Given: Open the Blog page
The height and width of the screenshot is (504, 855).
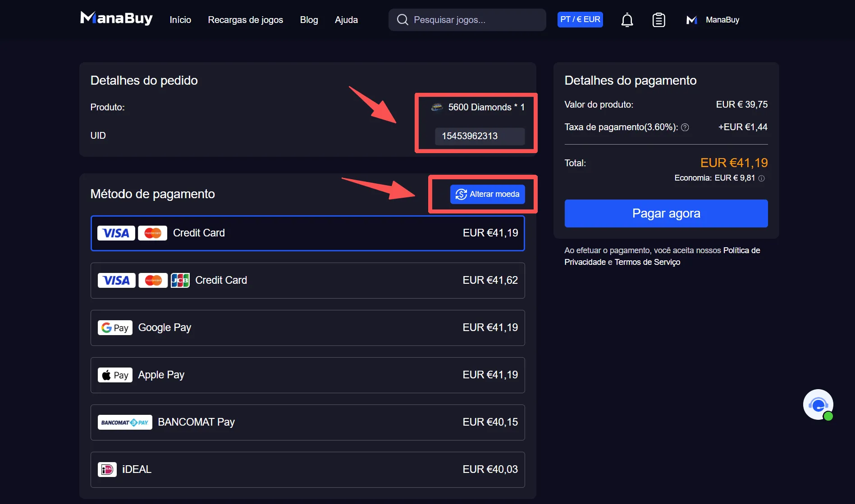Looking at the screenshot, I should 309,20.
